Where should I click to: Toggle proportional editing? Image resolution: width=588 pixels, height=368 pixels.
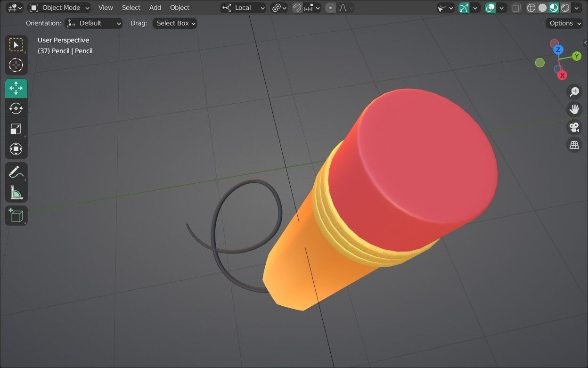coord(331,8)
